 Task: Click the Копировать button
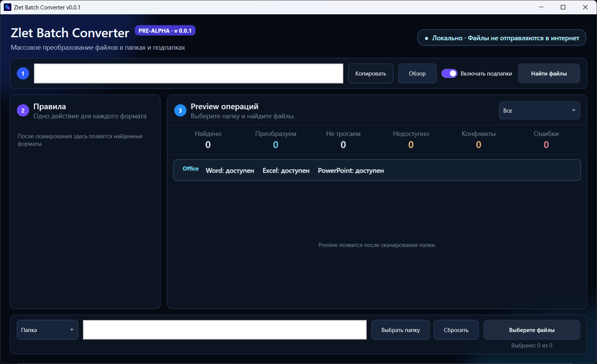[x=370, y=73]
